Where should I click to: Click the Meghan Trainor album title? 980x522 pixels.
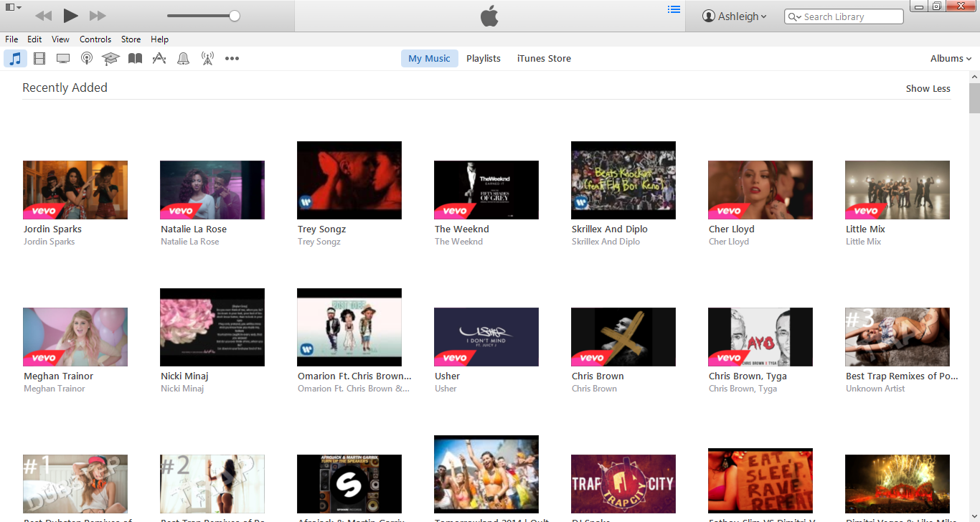tap(58, 376)
